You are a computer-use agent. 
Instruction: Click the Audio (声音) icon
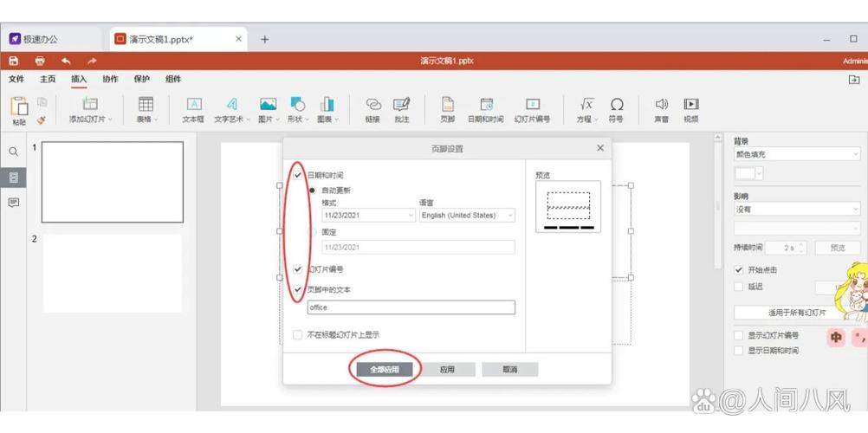662,104
